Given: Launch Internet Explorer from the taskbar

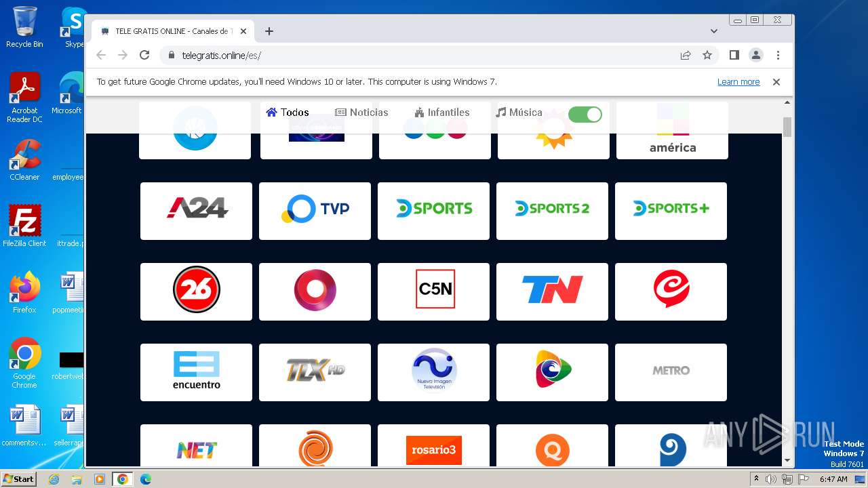Looking at the screenshot, I should point(54,479).
